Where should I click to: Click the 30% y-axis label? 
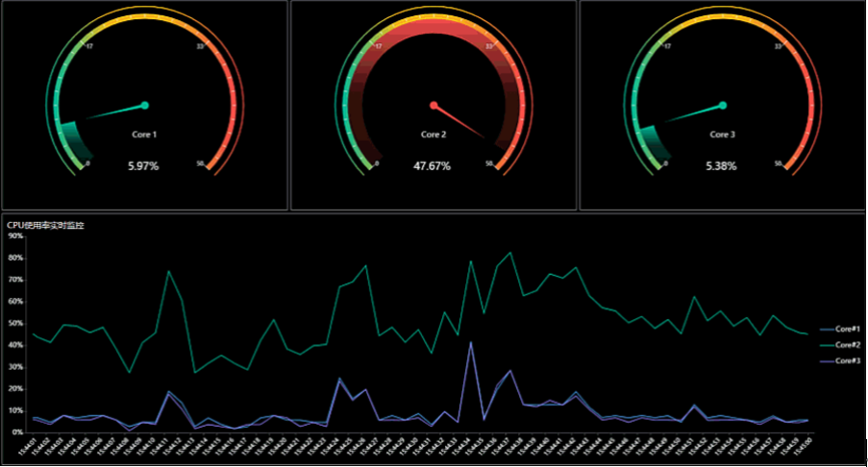[x=16, y=367]
